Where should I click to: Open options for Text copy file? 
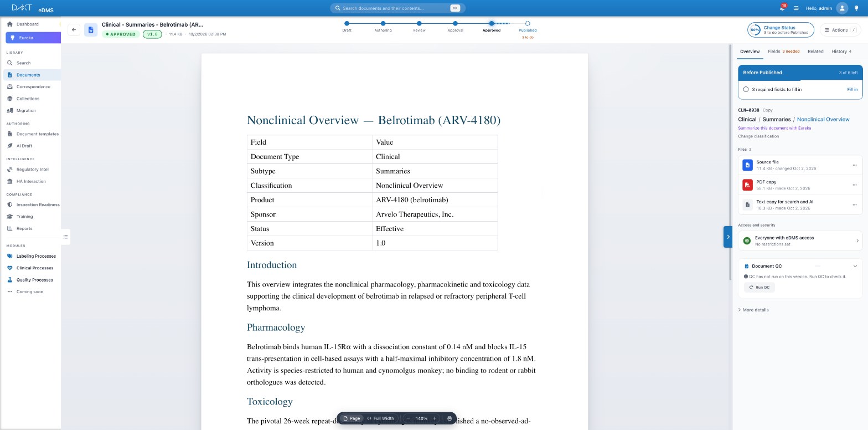[854, 205]
